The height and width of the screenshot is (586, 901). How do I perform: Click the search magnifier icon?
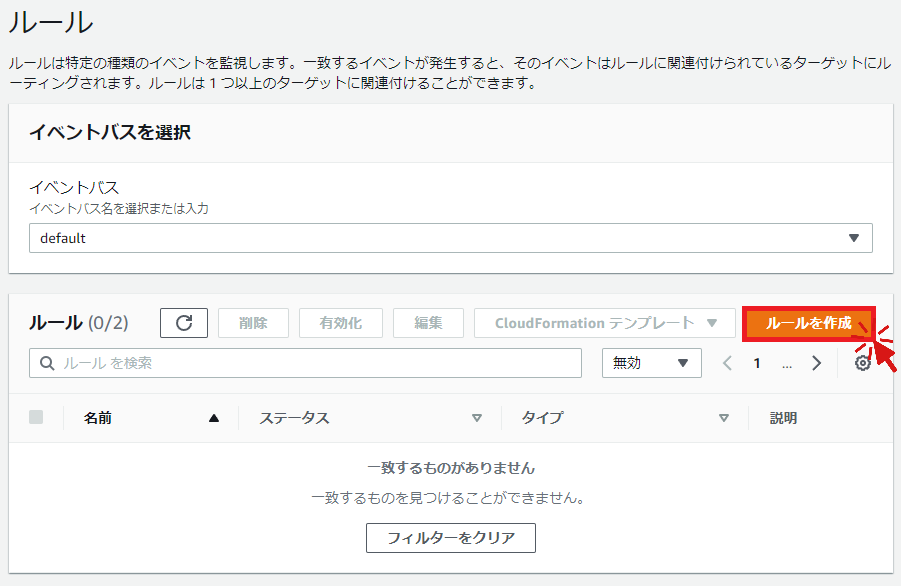[x=47, y=363]
